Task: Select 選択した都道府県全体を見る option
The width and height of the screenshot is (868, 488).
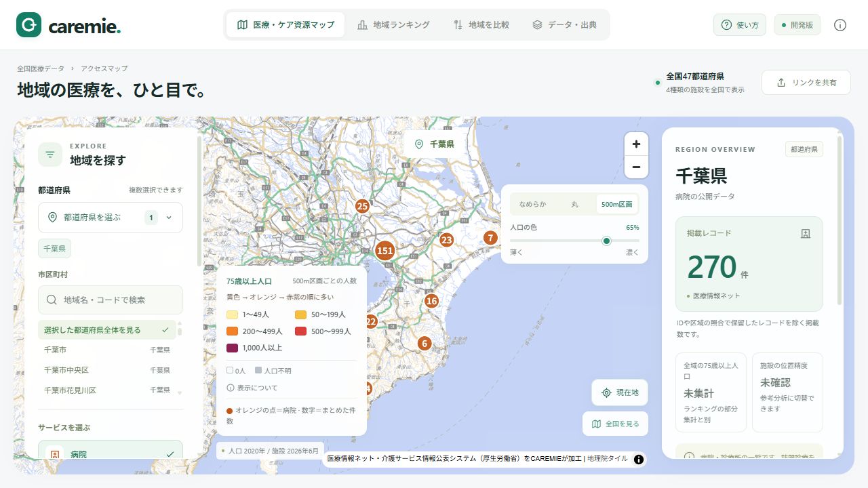Action: (x=107, y=330)
